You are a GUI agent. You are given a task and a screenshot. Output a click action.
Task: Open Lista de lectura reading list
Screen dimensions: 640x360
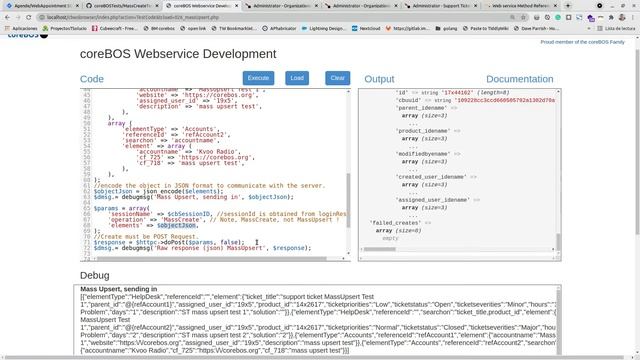tap(616, 29)
